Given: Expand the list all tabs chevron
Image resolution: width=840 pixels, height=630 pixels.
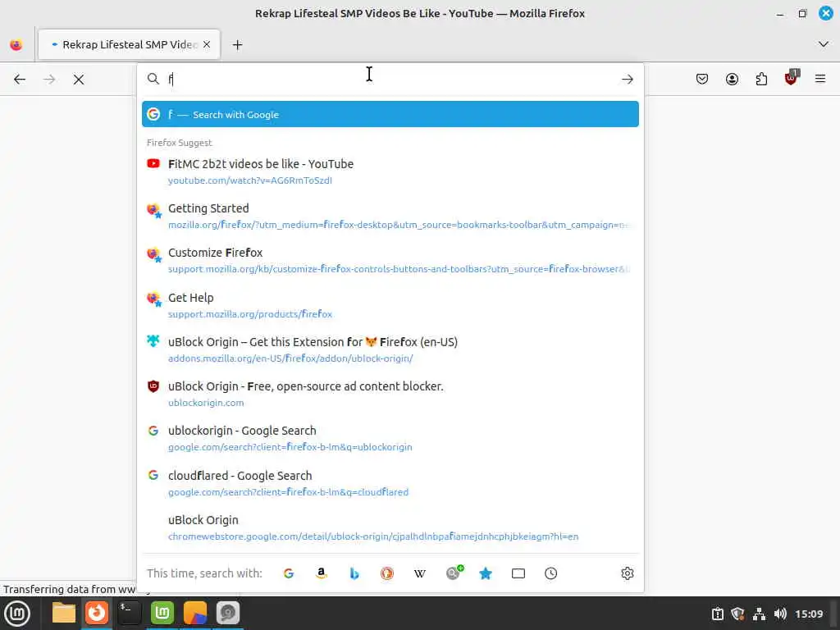Looking at the screenshot, I should pyautogui.click(x=824, y=44).
